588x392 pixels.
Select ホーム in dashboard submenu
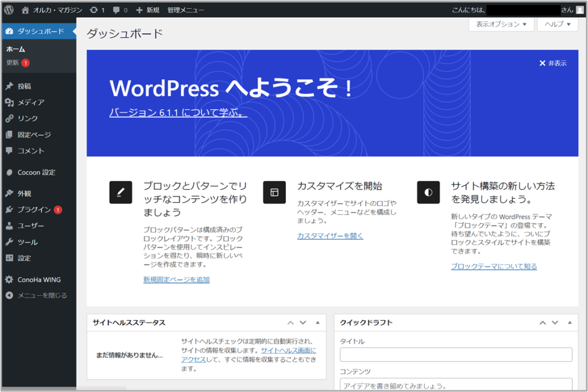pos(16,49)
